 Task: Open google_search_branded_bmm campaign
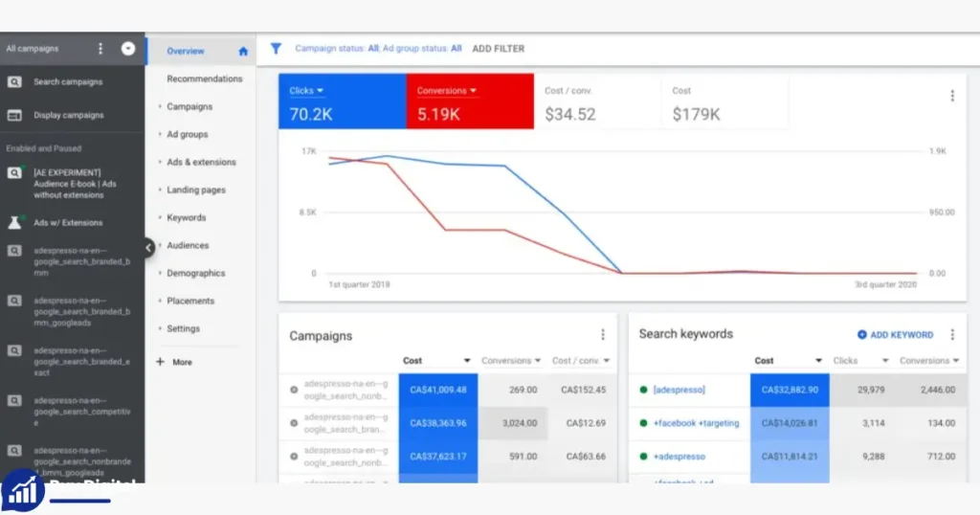[x=82, y=261]
